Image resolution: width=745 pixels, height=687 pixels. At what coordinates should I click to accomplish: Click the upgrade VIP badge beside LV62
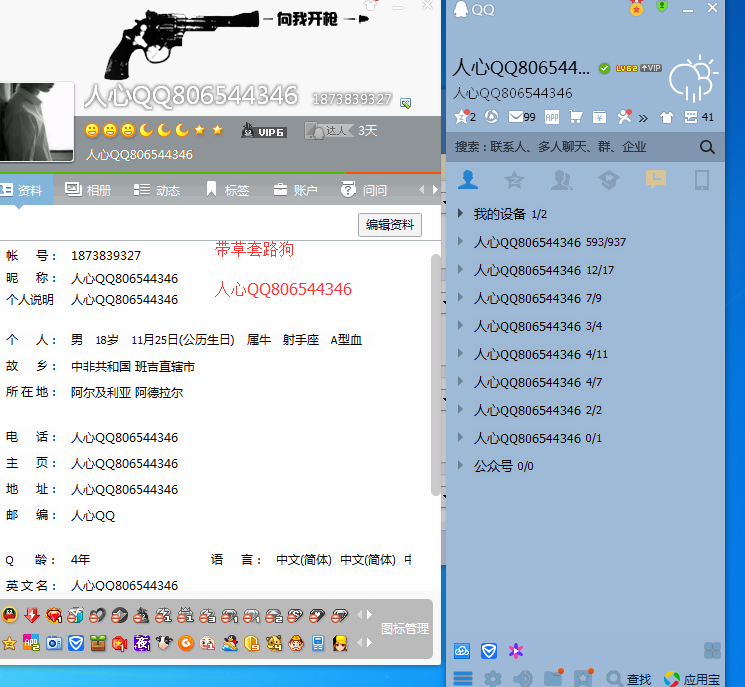point(651,68)
